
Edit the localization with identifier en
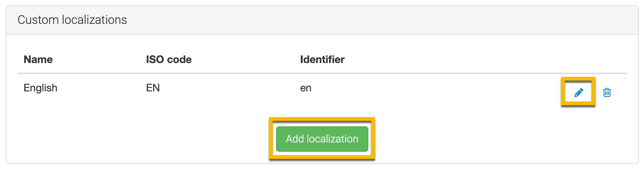click(x=578, y=92)
